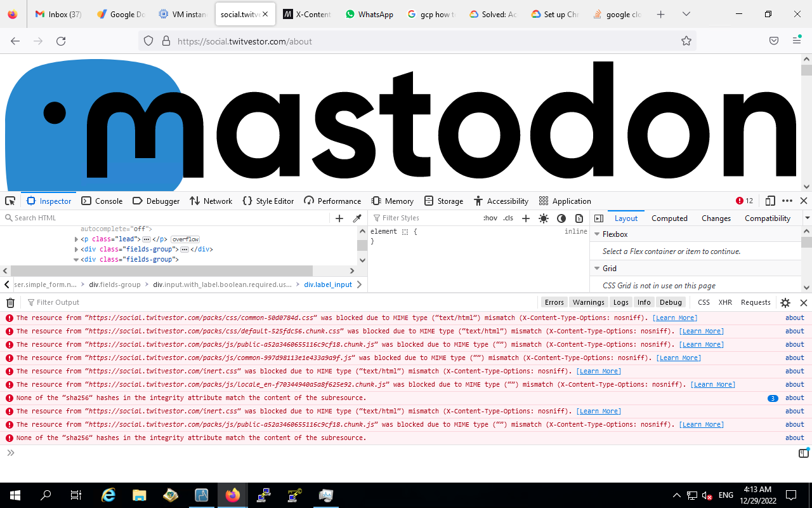This screenshot has width=812, height=508.
Task: Click the element picker icon in DevTools
Action: (x=10, y=201)
